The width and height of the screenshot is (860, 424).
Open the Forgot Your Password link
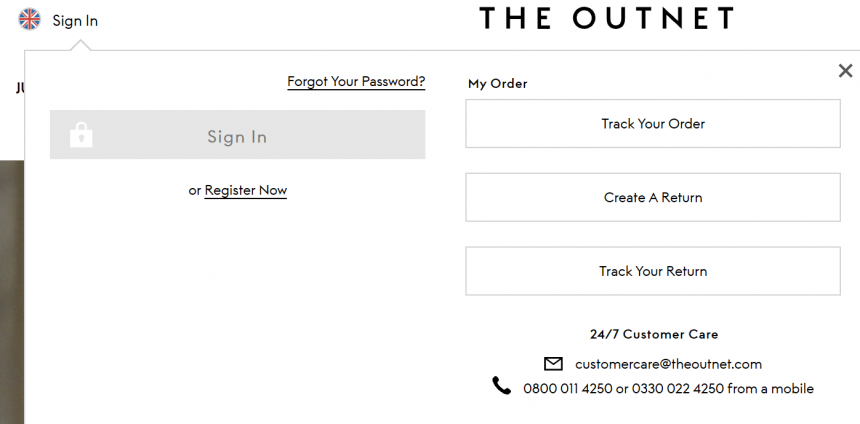(356, 82)
